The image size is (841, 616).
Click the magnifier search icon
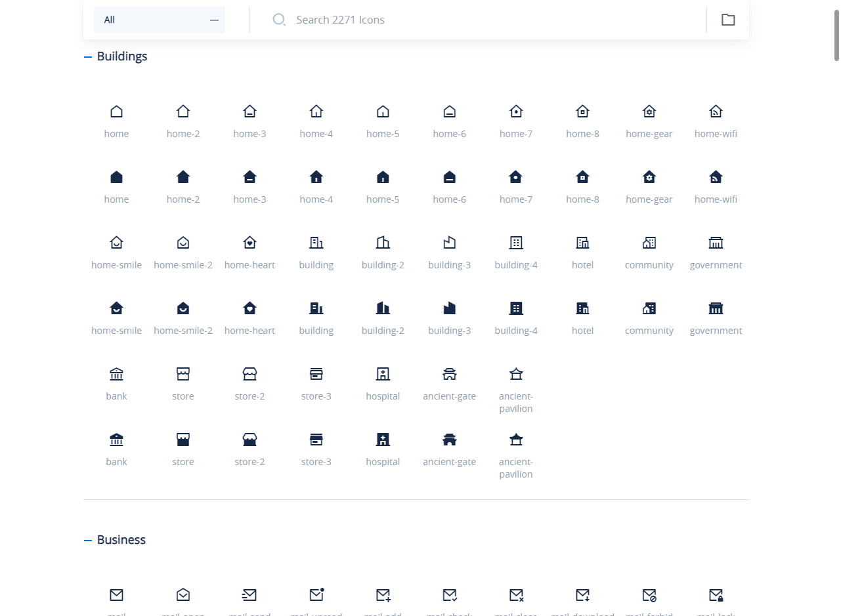click(279, 20)
